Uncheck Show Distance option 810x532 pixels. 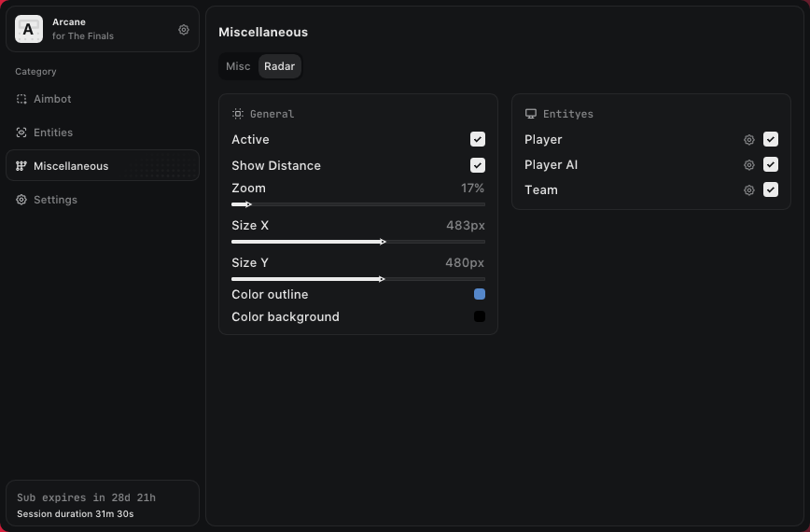pos(478,165)
